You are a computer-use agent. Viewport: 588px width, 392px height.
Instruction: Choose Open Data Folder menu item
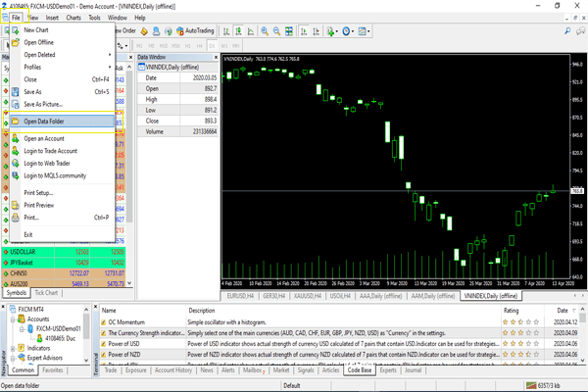(x=63, y=122)
